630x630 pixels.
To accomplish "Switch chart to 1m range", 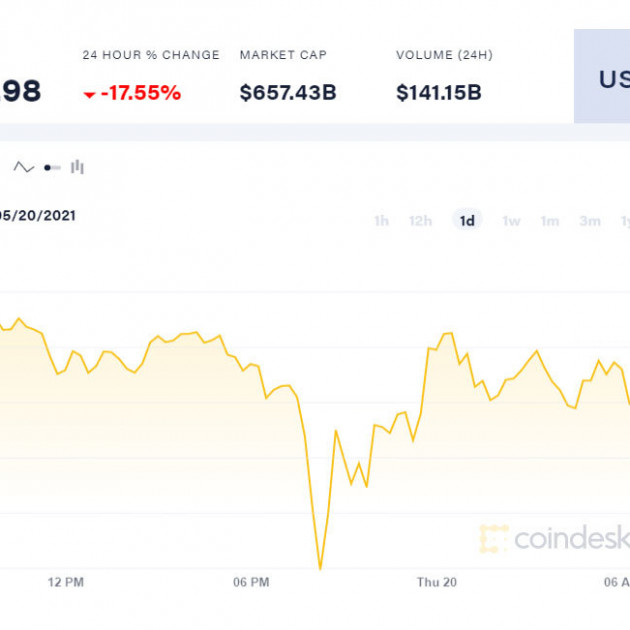I will point(550,221).
